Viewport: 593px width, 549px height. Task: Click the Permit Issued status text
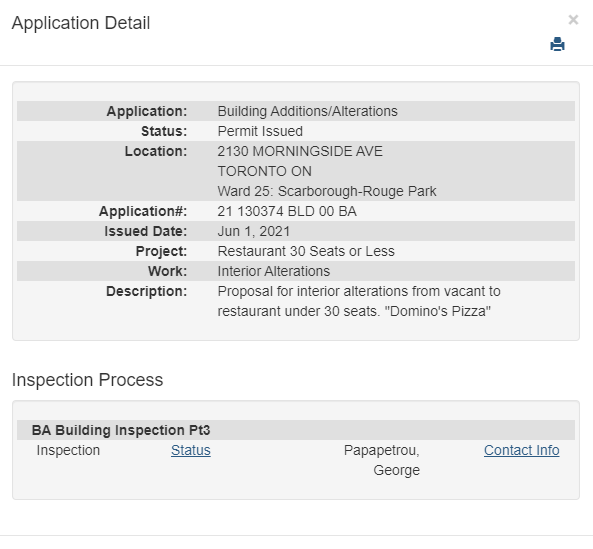[x=260, y=131]
